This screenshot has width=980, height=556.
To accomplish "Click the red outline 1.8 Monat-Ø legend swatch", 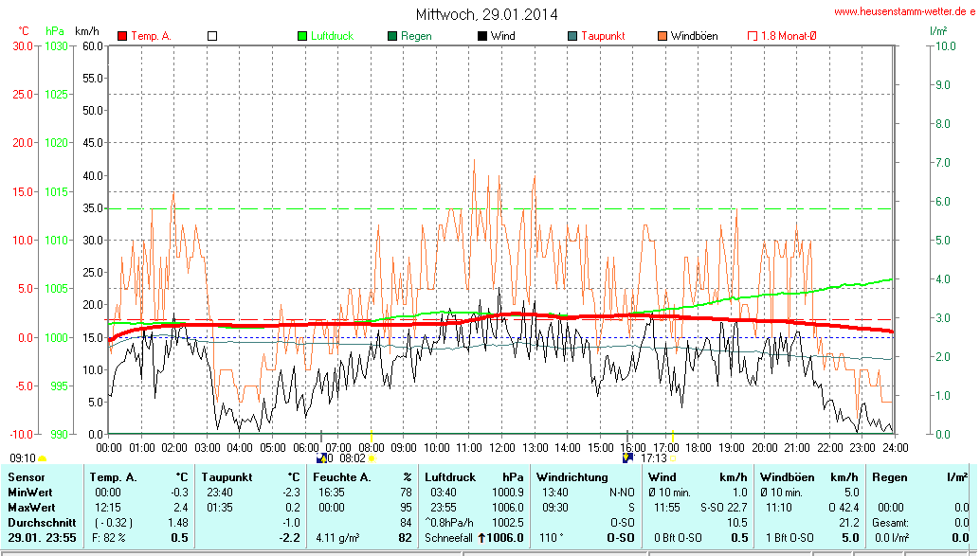I will point(753,36).
